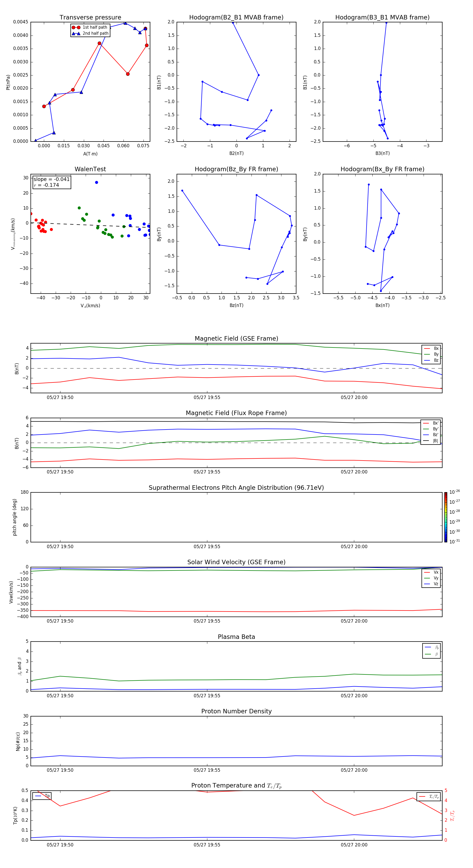The image size is (473, 868).
Task: Click "Bz" in the GSE magnetic field legend
Action: [x=436, y=361]
